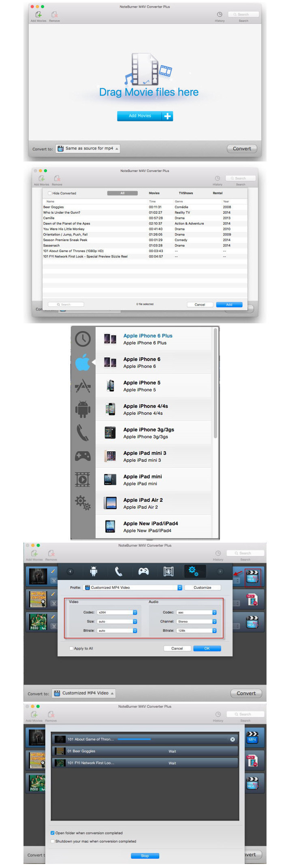
Task: Open Video Bitrate auto dropdown
Action: [117, 630]
